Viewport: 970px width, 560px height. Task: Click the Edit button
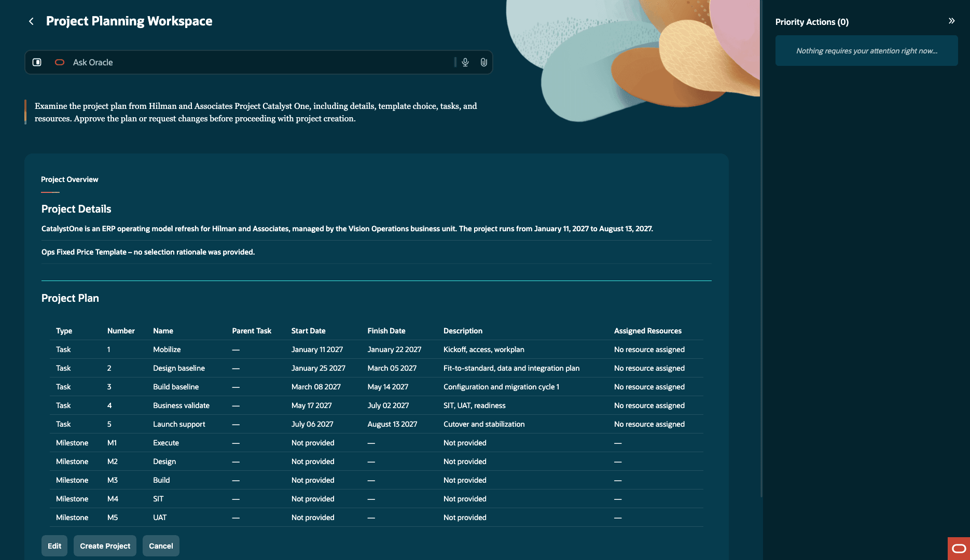point(54,546)
